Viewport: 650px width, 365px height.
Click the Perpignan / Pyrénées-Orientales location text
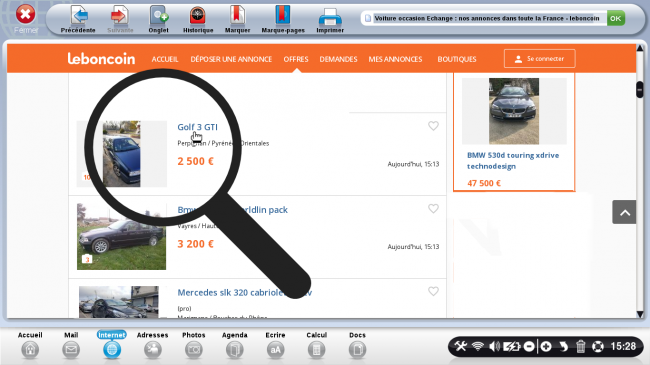(223, 143)
